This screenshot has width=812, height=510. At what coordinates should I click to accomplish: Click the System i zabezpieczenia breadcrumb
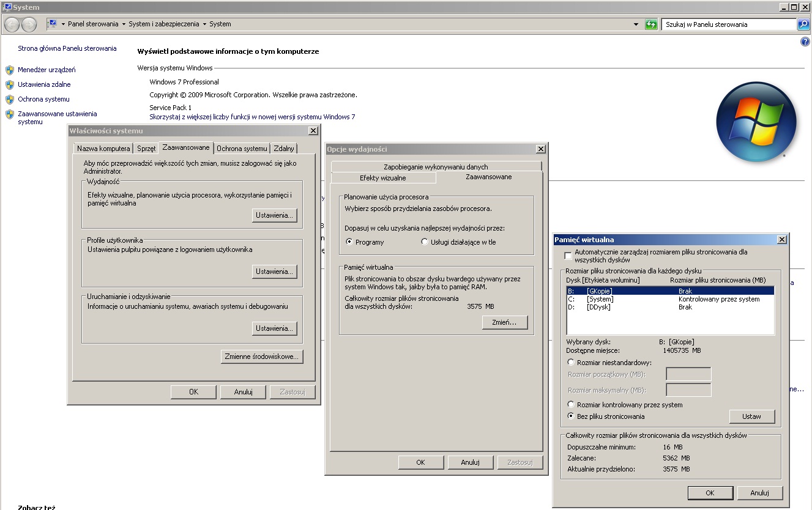point(164,24)
